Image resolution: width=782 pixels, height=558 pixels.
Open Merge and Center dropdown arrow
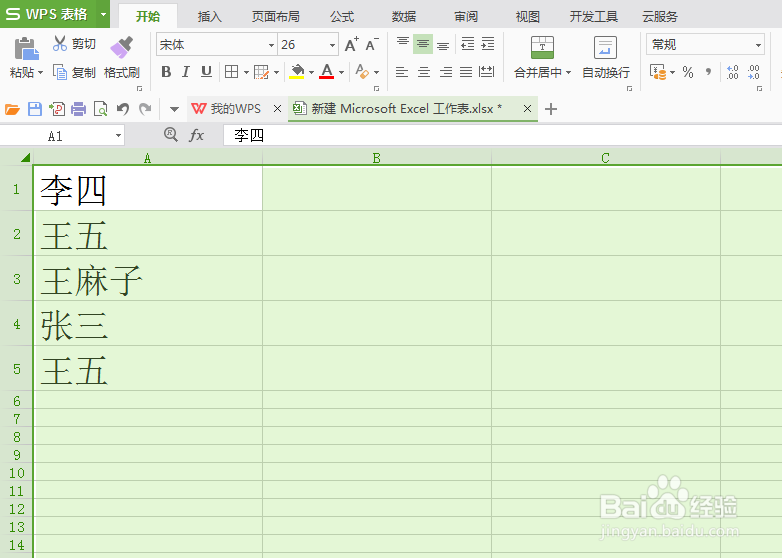click(569, 73)
